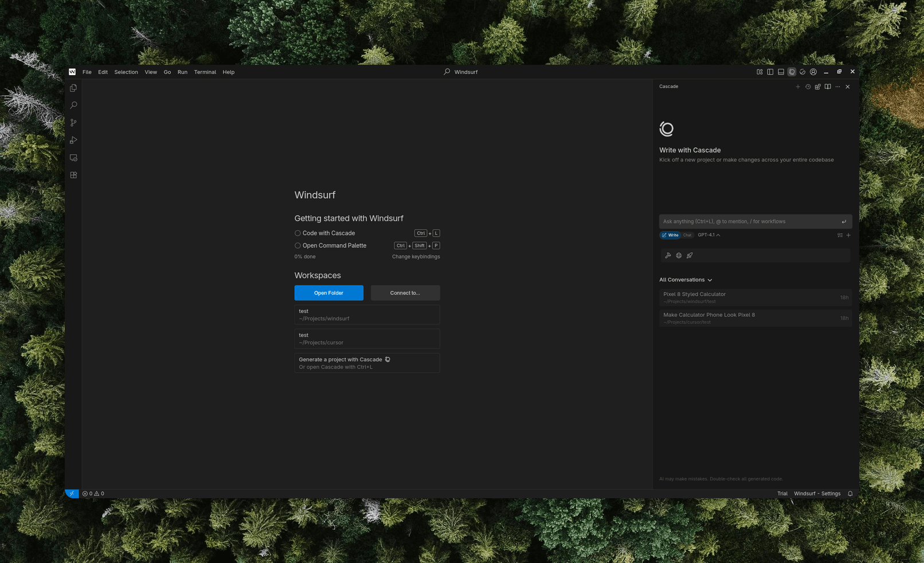924x563 pixels.
Task: Click the Cascade plugins icon
Action: click(817, 87)
